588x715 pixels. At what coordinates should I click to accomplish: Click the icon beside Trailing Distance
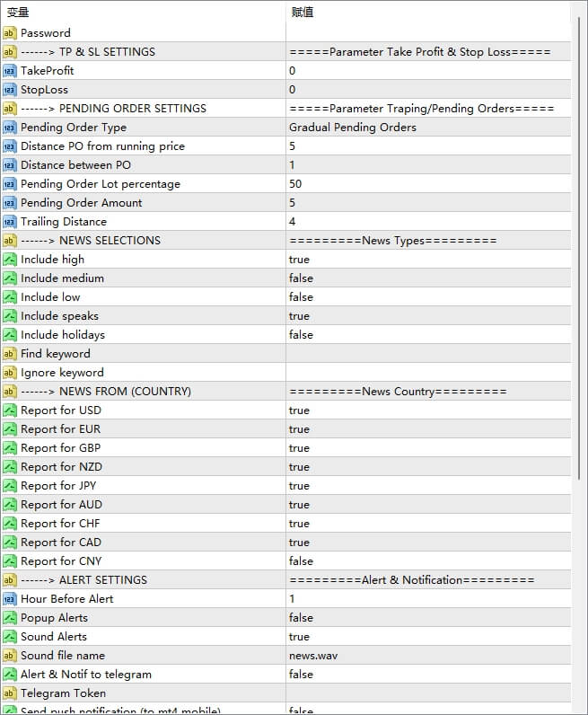point(10,222)
